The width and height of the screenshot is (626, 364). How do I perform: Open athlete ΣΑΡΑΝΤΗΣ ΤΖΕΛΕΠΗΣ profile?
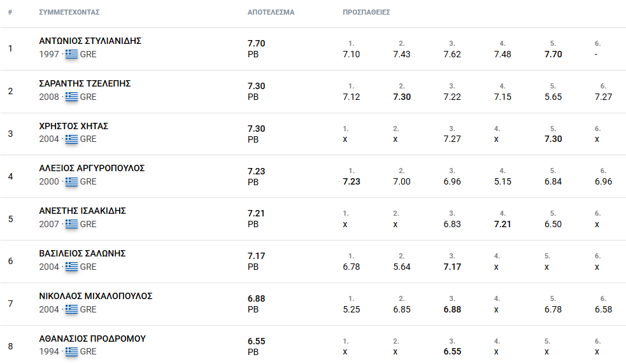85,83
